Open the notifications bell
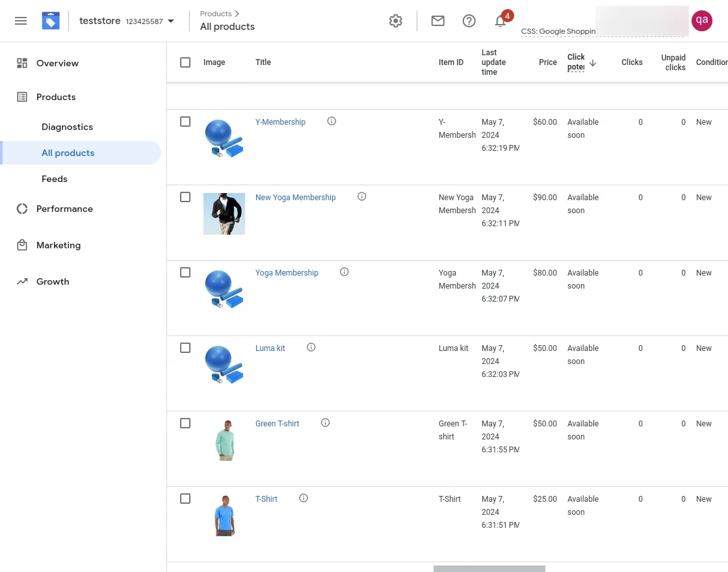The width and height of the screenshot is (728, 572). [x=500, y=21]
